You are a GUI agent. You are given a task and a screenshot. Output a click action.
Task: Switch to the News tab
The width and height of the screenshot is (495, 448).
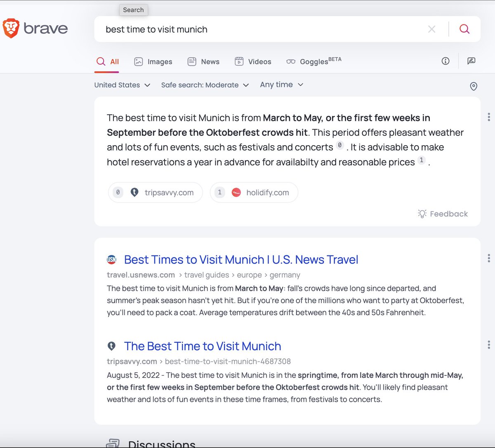(203, 61)
